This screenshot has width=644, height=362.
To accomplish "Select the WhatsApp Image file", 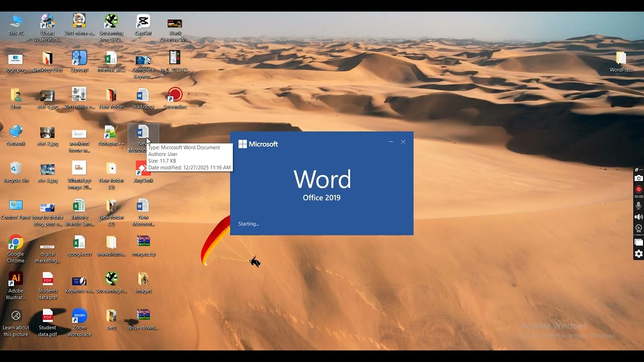I will pos(79,175).
